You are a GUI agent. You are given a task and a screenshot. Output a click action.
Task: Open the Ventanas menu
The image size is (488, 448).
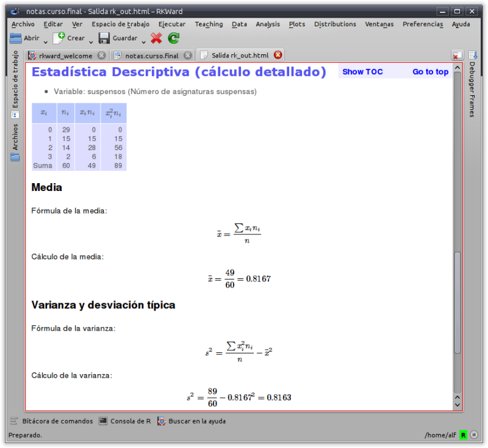point(379,24)
